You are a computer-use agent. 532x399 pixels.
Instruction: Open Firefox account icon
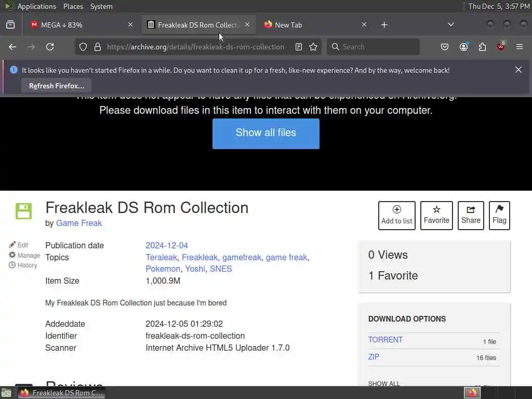pos(464,46)
